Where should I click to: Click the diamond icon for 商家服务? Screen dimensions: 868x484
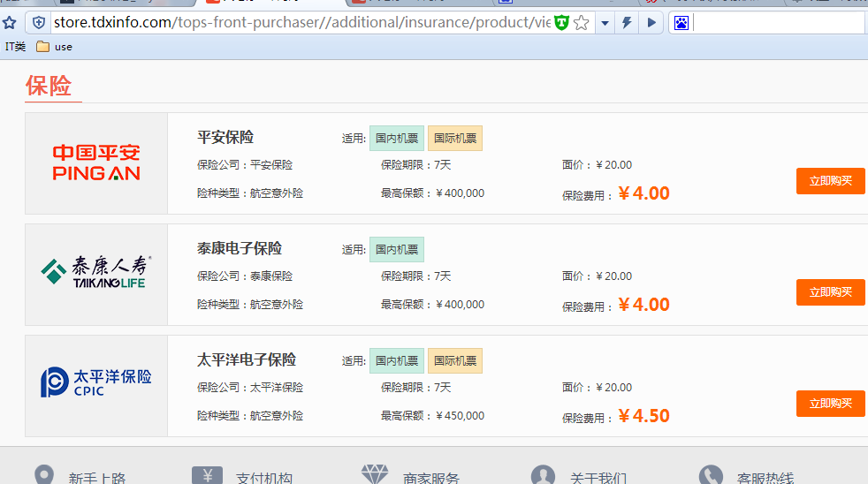coord(375,474)
